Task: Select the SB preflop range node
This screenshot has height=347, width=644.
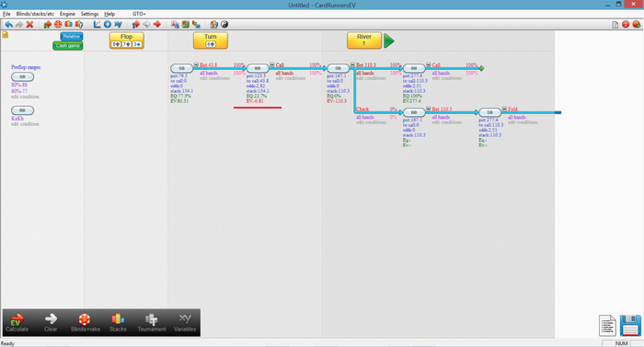Action: click(23, 77)
